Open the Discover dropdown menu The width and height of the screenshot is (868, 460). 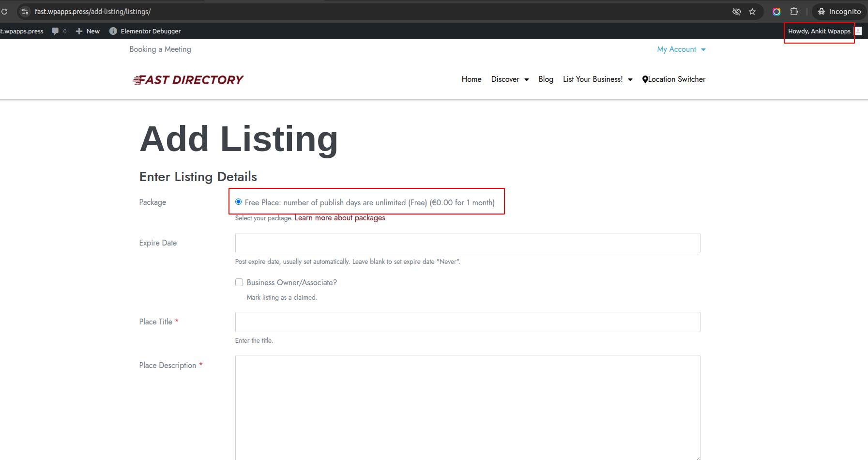(x=510, y=79)
